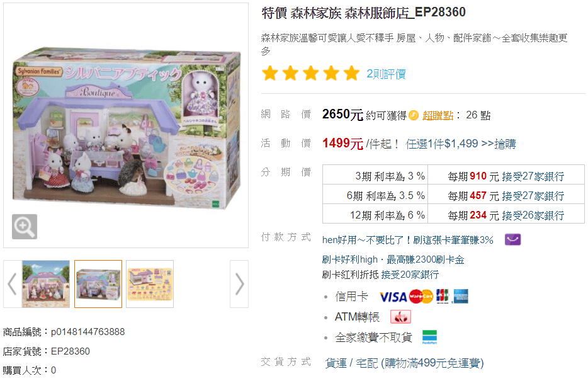Open the 2則評價 reviews link
The image size is (588, 381).
pos(387,74)
